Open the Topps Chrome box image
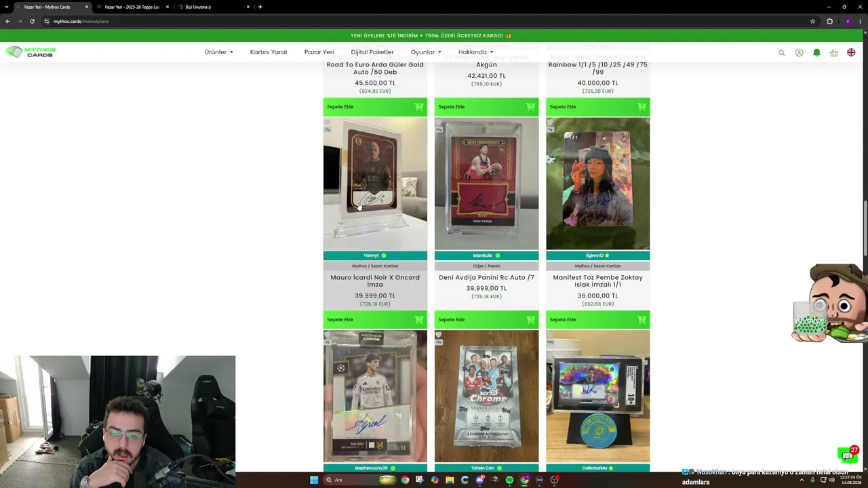The image size is (868, 488). click(x=486, y=396)
